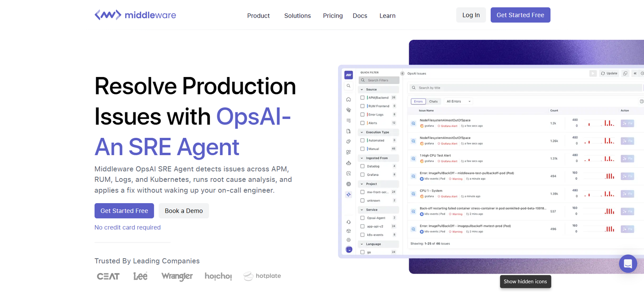
Task: Check the Grafana ingested-from filter
Action: tap(362, 175)
